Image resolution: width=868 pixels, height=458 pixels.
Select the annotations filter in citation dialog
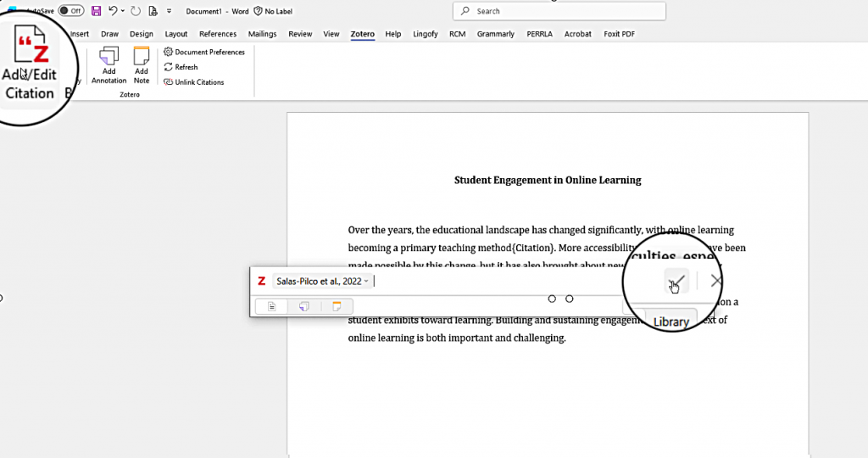[304, 306]
